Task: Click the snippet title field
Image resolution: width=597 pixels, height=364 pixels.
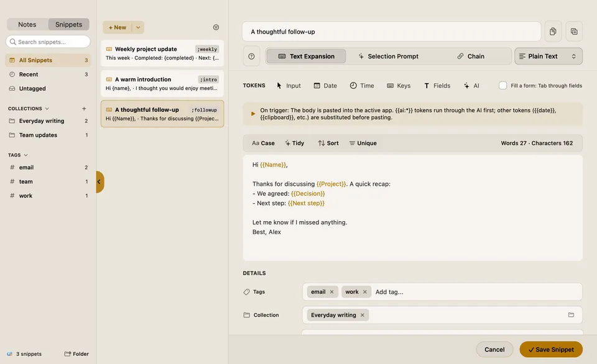Action: pos(391,32)
